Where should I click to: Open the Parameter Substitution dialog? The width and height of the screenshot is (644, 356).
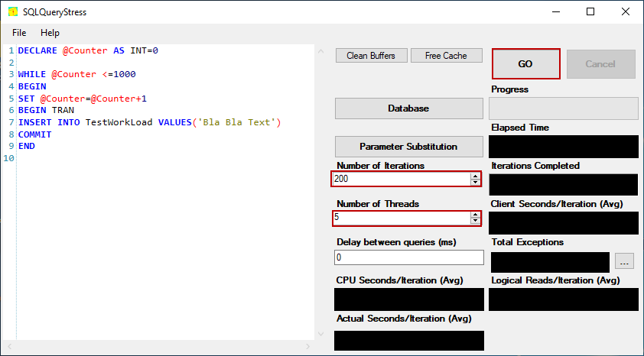408,147
